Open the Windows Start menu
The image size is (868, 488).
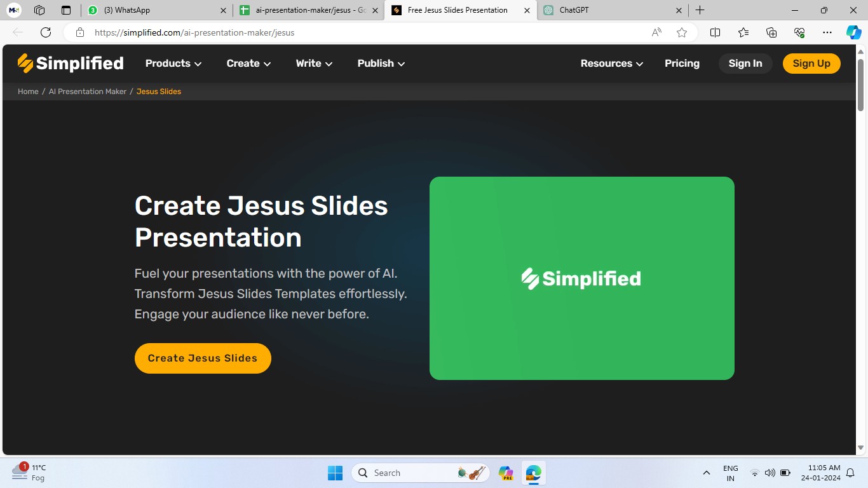tap(335, 473)
